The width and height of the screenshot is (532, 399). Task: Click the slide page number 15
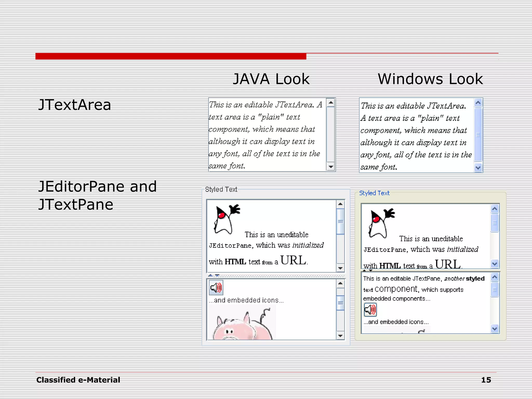pos(486,380)
